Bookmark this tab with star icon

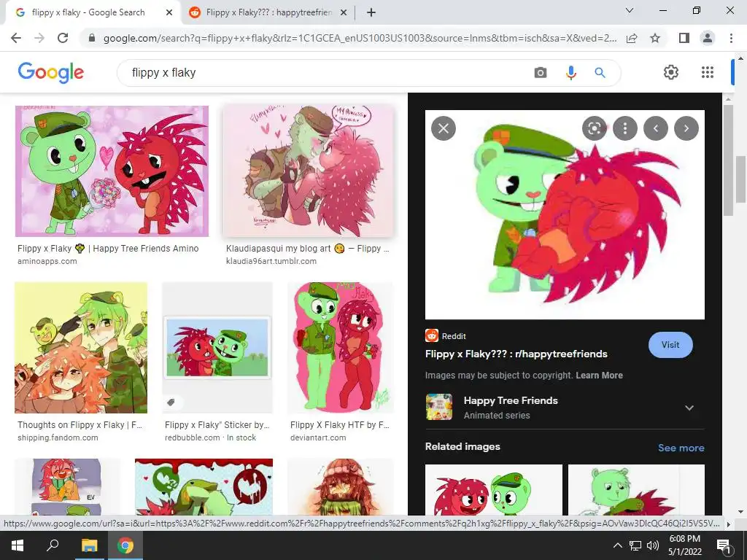(655, 38)
